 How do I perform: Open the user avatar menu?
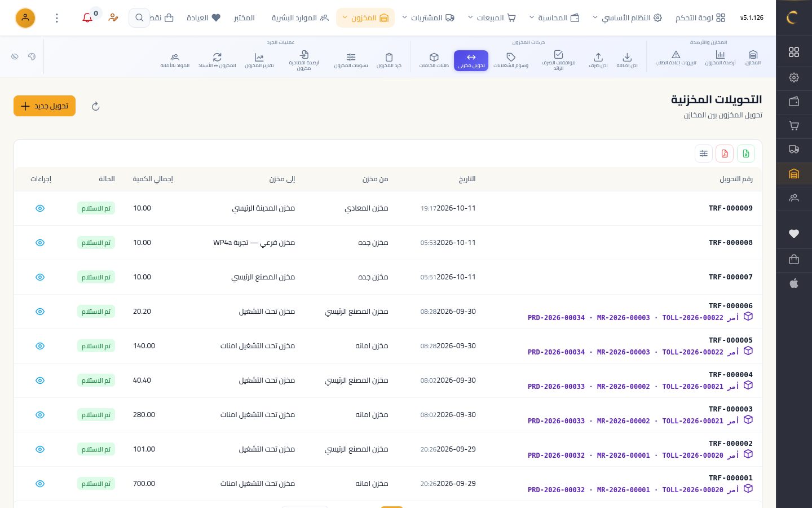tap(25, 18)
